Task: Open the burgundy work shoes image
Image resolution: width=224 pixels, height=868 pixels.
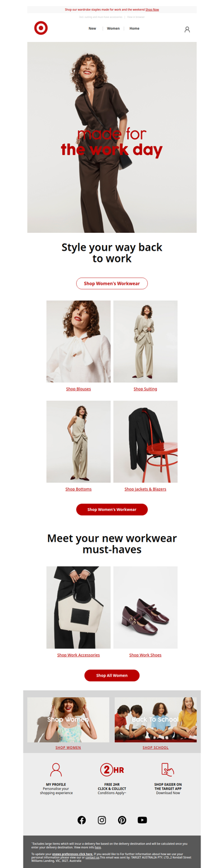Action: tap(146, 607)
